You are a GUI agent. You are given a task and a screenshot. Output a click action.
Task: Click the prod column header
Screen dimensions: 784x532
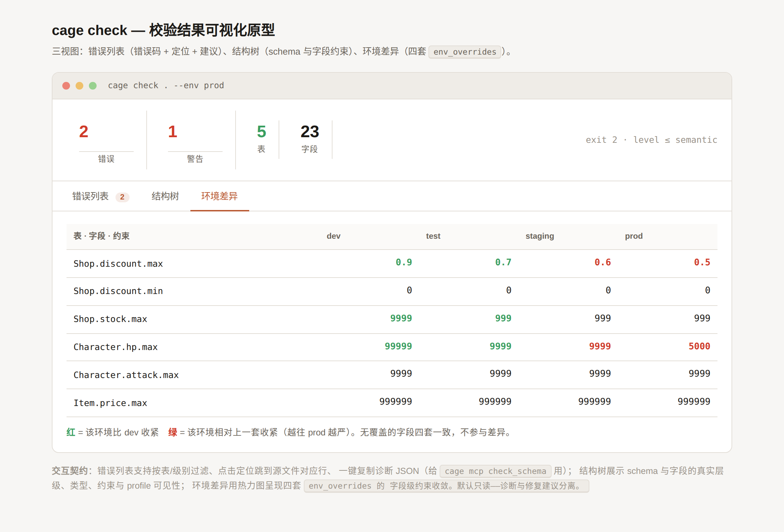click(634, 236)
